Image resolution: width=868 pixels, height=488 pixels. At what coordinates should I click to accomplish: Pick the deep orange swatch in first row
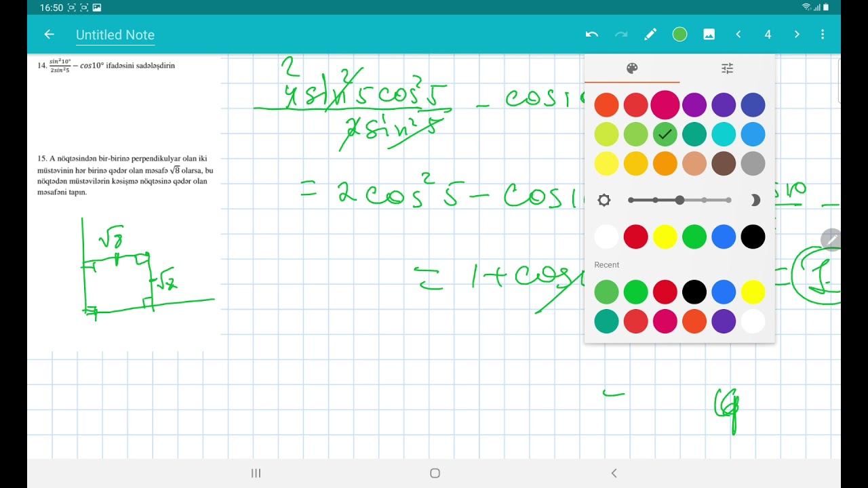point(606,105)
